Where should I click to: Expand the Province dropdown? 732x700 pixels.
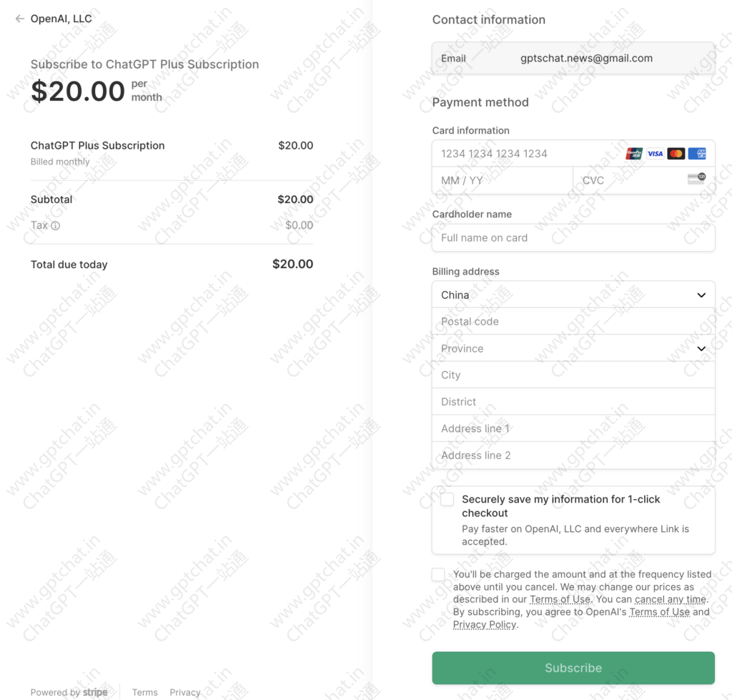coord(573,348)
